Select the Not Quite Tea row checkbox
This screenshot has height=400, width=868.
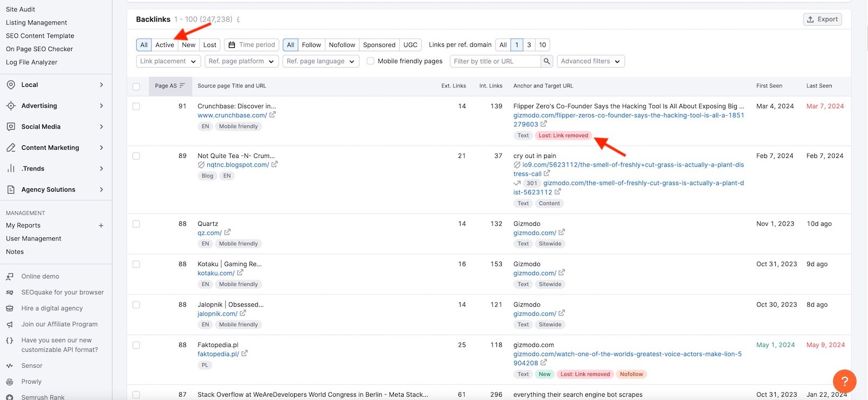(x=136, y=156)
